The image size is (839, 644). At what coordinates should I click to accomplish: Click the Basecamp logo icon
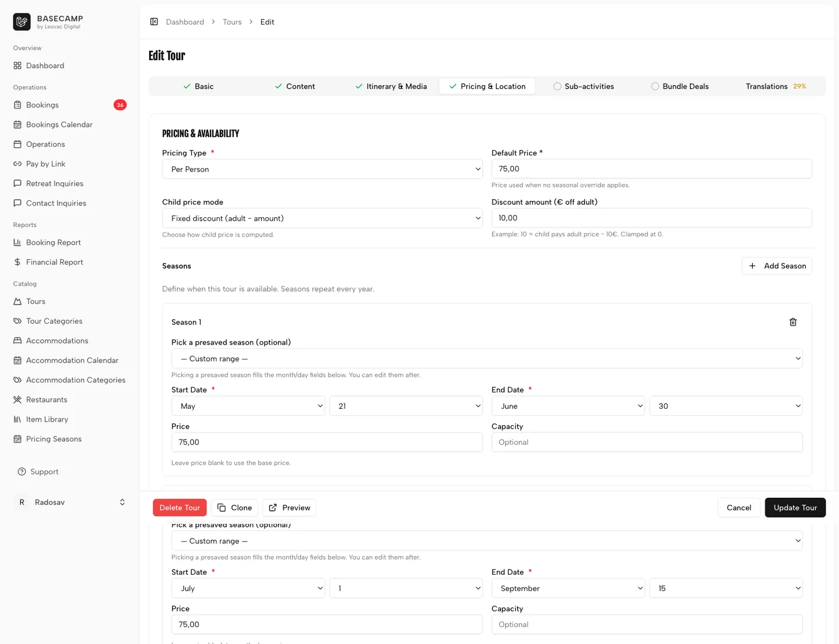point(22,22)
